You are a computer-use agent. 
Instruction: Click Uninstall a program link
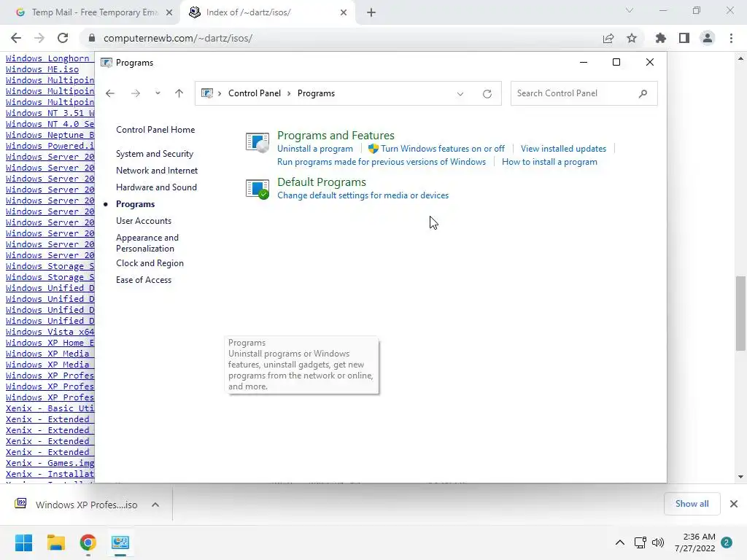(315, 149)
